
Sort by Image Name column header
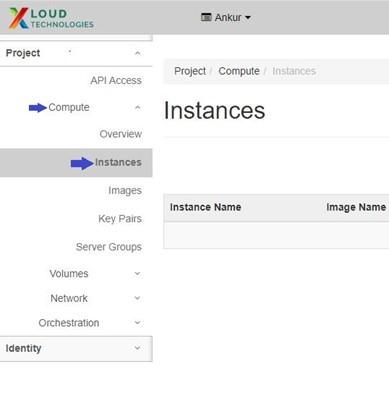click(356, 207)
